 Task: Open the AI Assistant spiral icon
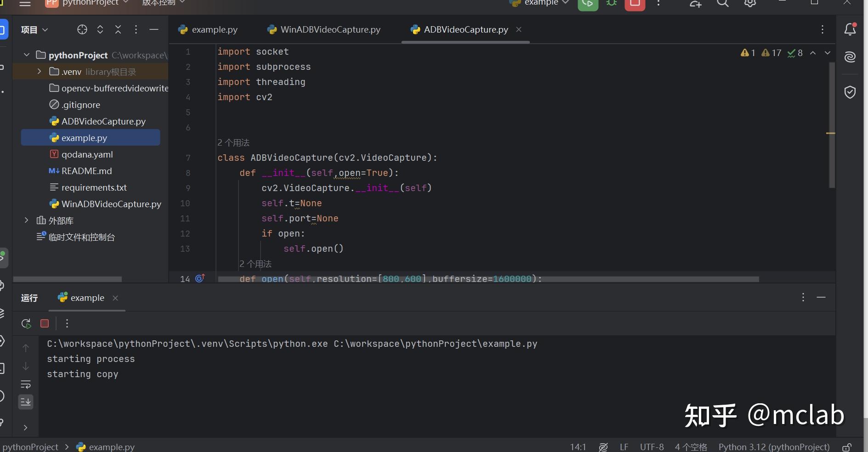click(850, 57)
